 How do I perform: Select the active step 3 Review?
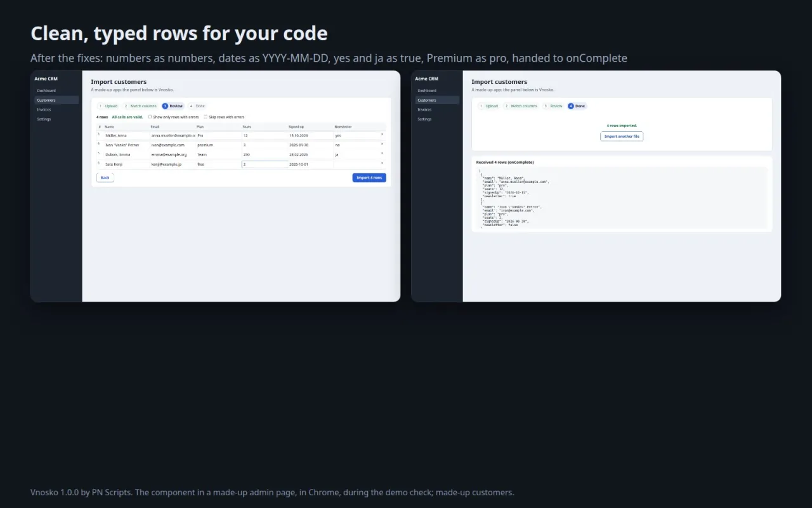pos(173,106)
